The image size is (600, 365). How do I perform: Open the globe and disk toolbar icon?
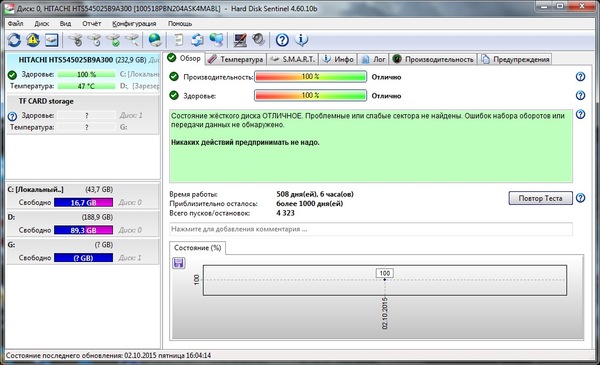155,40
